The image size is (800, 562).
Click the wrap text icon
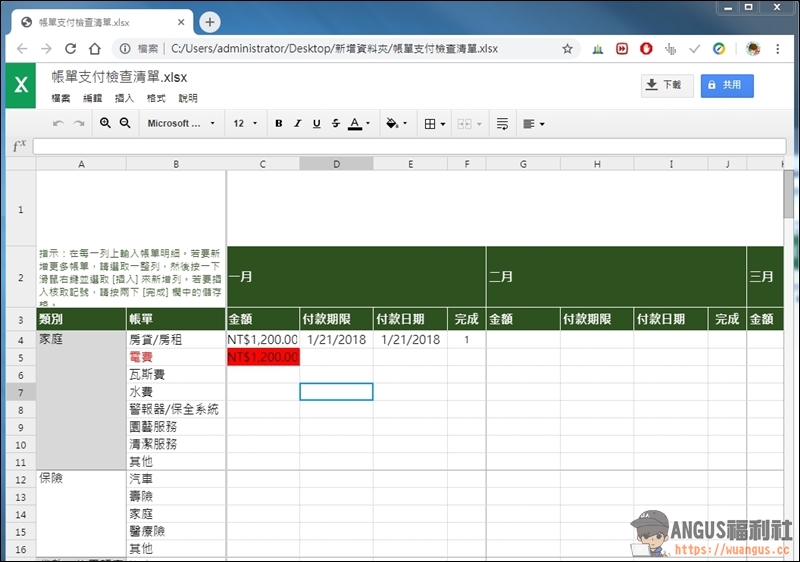click(502, 123)
